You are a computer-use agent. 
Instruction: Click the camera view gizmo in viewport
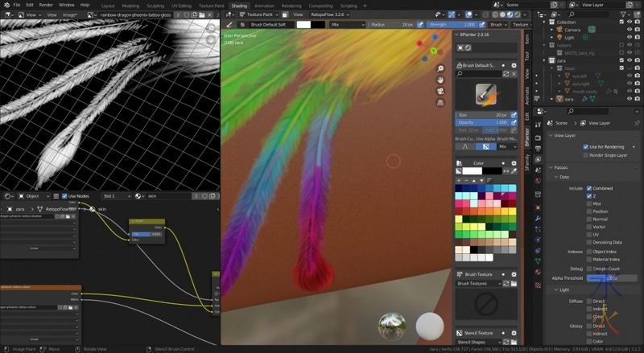[x=441, y=92]
